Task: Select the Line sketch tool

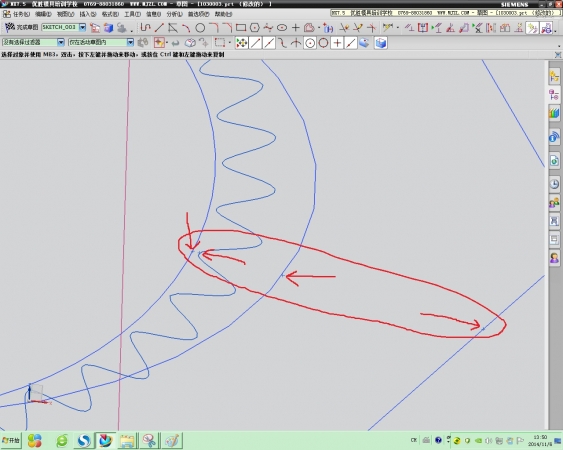Action: [159, 27]
